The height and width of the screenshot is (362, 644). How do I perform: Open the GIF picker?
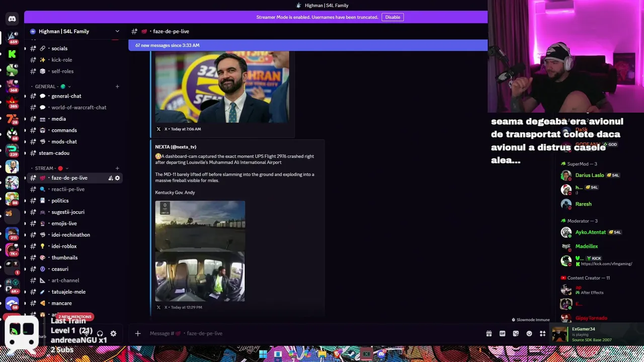coord(502,333)
